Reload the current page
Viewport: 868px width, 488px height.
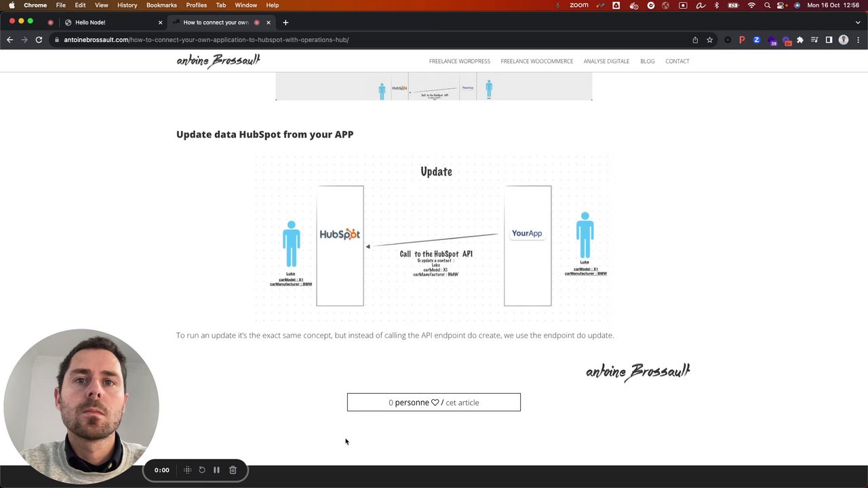pyautogui.click(x=39, y=40)
